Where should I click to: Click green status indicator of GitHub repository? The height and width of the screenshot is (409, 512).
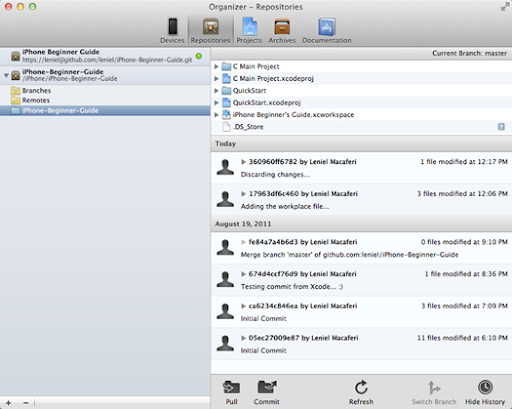[x=199, y=56]
